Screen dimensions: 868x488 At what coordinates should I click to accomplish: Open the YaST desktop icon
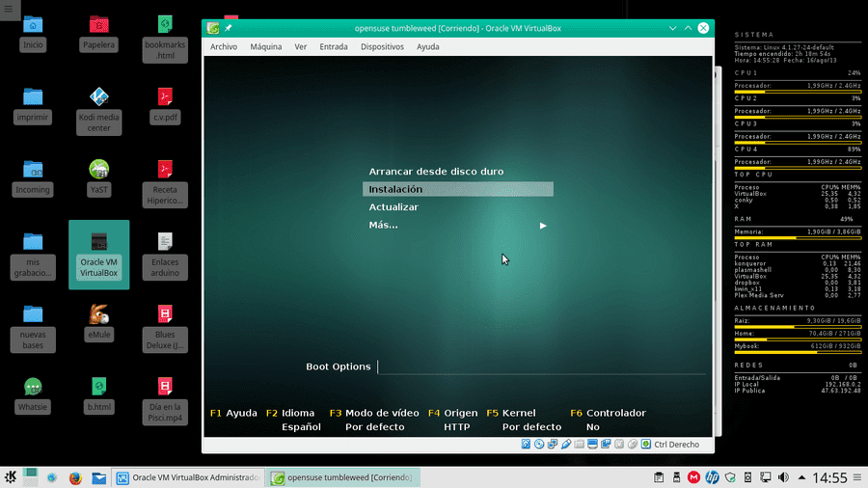(x=99, y=177)
